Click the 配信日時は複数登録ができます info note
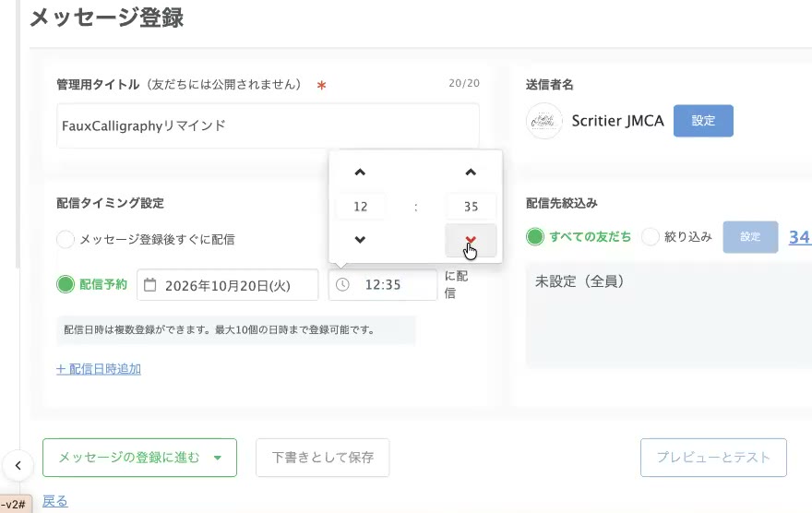This screenshot has width=812, height=513. click(x=235, y=329)
